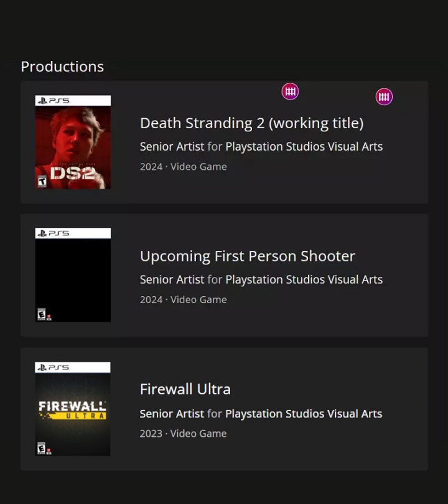
Task: Click '2023 · Video Game' under Firewall Ultra
Action: (183, 434)
